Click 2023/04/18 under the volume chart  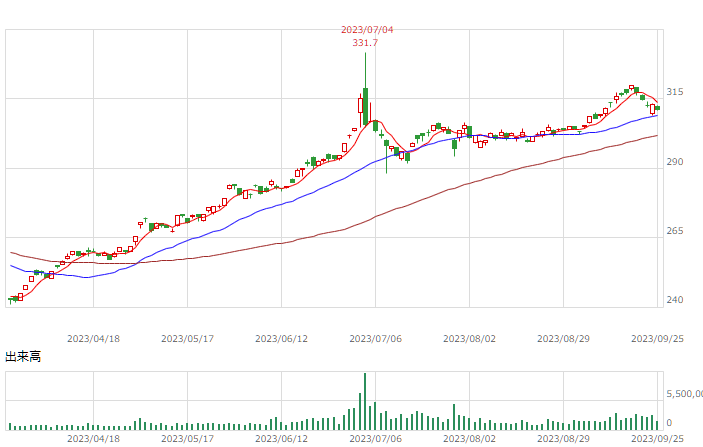coord(93,438)
